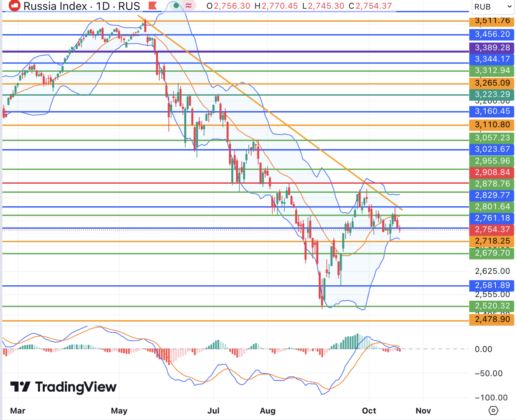Click the Aug date label on time axis

(x=268, y=411)
